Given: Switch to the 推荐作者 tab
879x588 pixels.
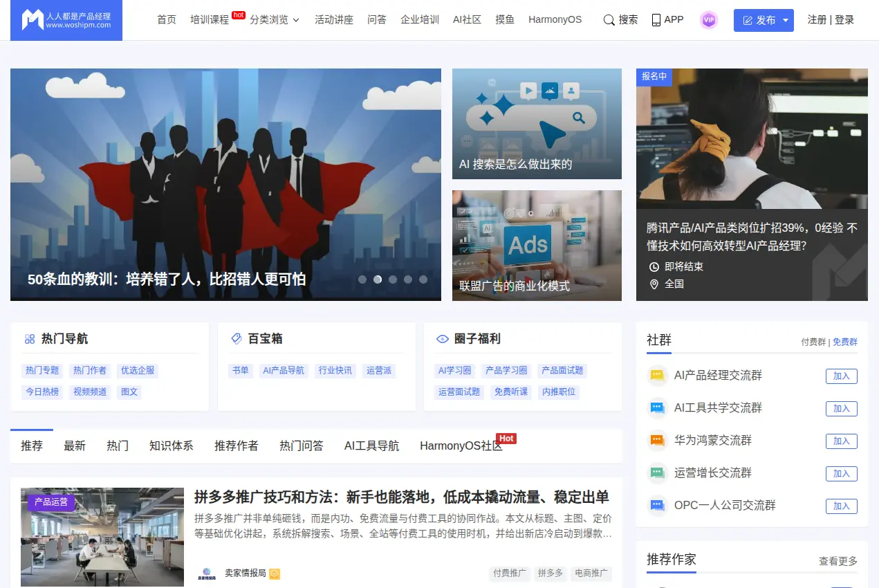Looking at the screenshot, I should click(x=237, y=446).
